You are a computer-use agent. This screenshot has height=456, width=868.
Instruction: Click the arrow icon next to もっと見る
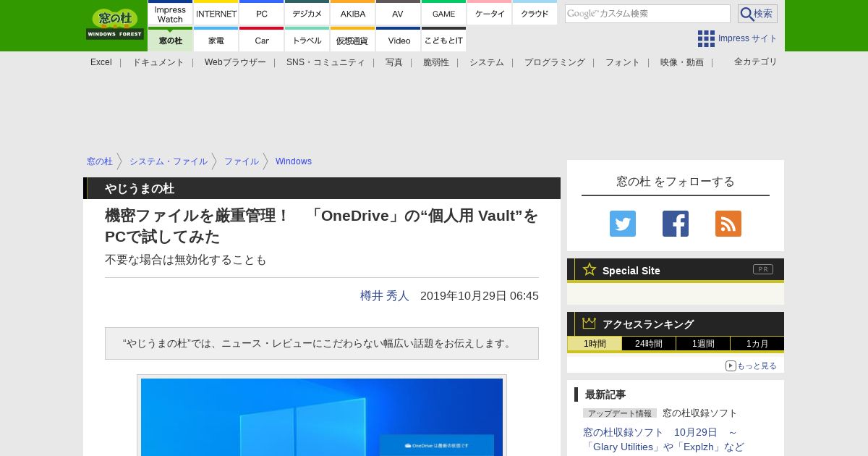pyautogui.click(x=731, y=366)
